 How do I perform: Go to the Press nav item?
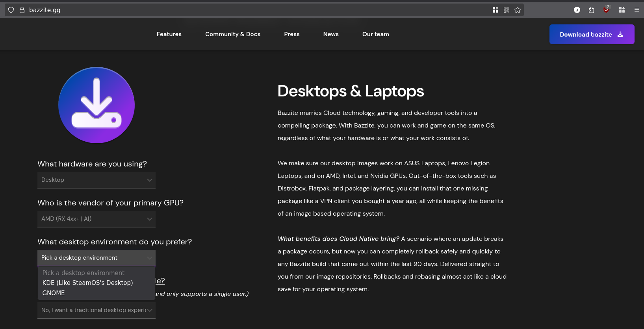(x=292, y=34)
